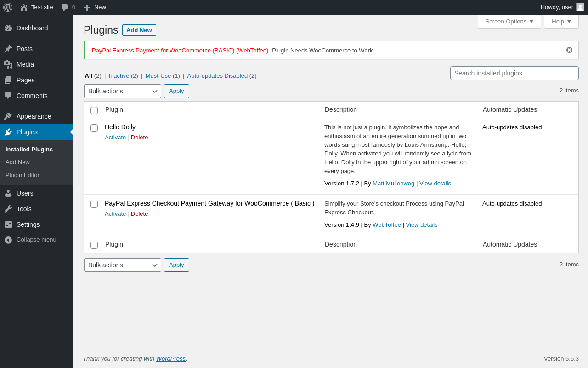This screenshot has height=368, width=588.
Task: Check the Hello Dolly plugin checkbox
Action: click(x=94, y=128)
